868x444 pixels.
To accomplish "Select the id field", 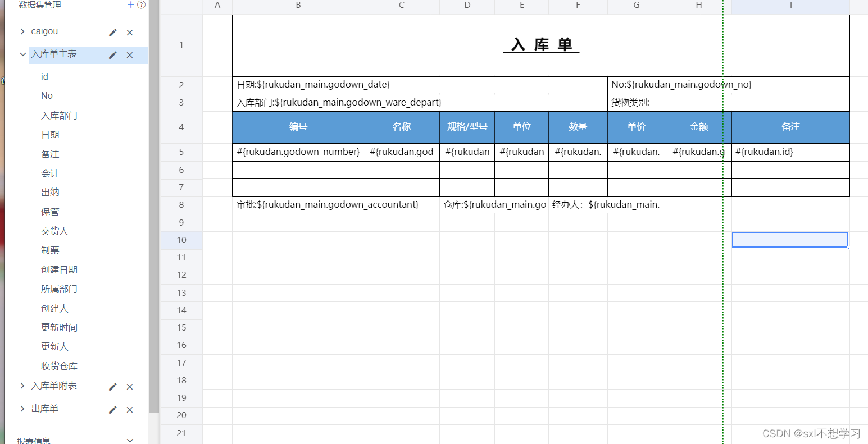I will tap(44, 76).
